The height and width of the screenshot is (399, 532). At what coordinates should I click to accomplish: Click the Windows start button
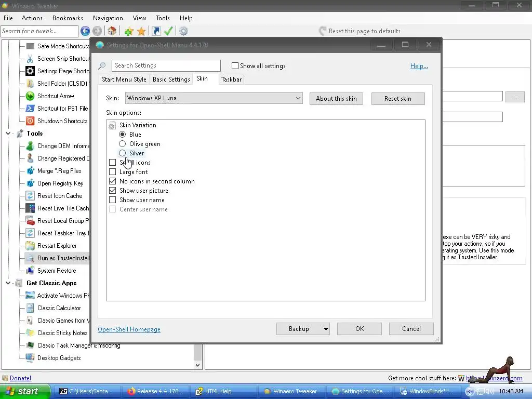pyautogui.click(x=25, y=391)
